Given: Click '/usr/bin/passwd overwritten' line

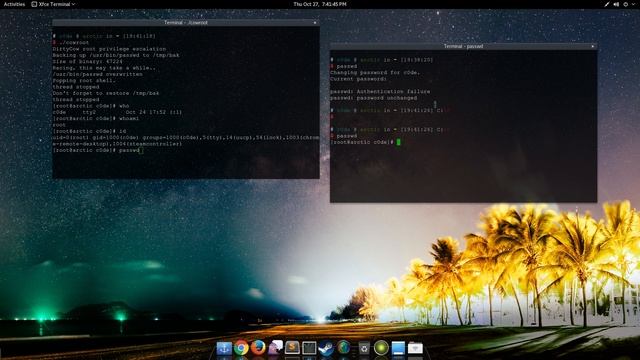Looking at the screenshot, I should 98,74.
